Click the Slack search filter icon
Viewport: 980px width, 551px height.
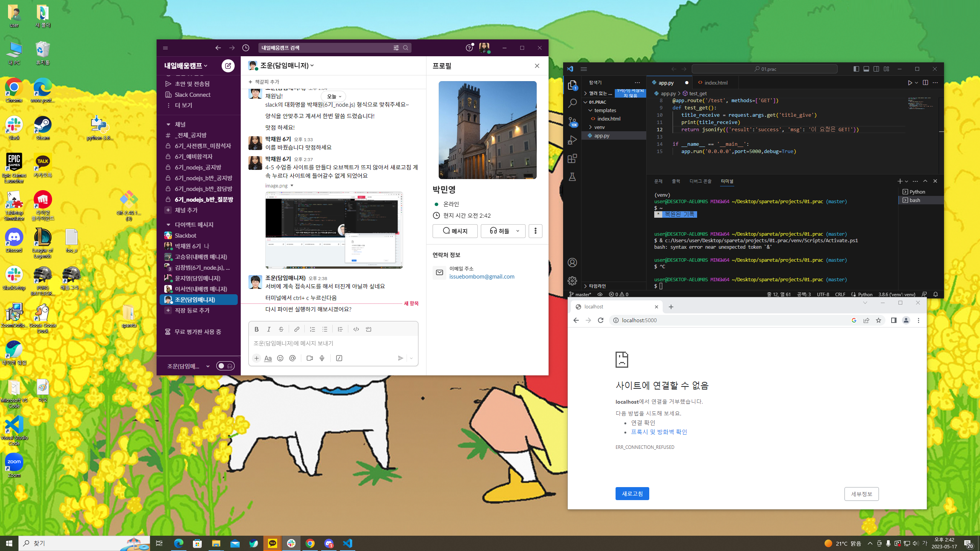(396, 48)
